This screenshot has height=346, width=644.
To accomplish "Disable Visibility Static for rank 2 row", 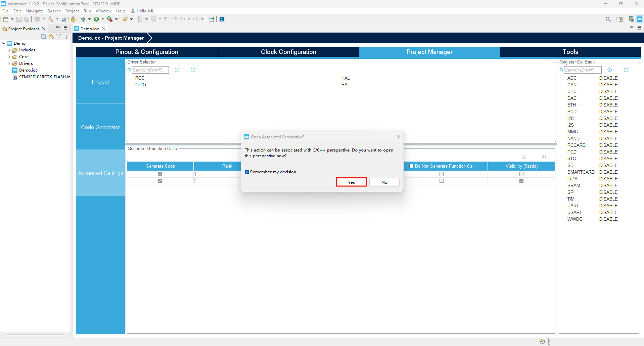I will click(521, 181).
